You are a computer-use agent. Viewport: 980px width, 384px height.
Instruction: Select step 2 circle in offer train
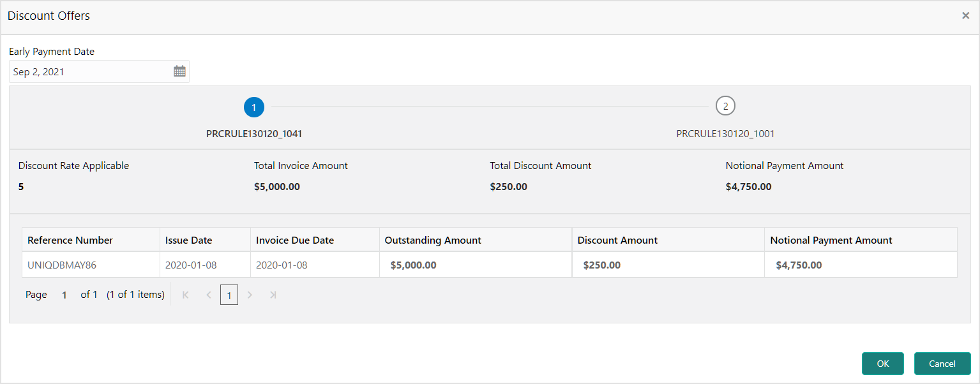(x=725, y=107)
